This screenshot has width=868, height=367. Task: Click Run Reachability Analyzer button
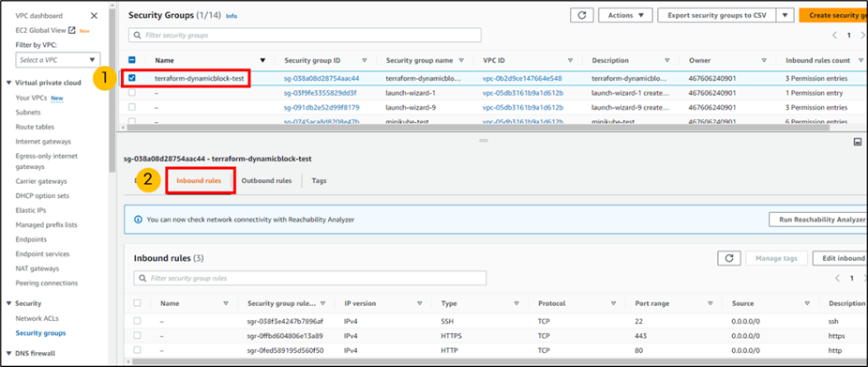tap(818, 220)
